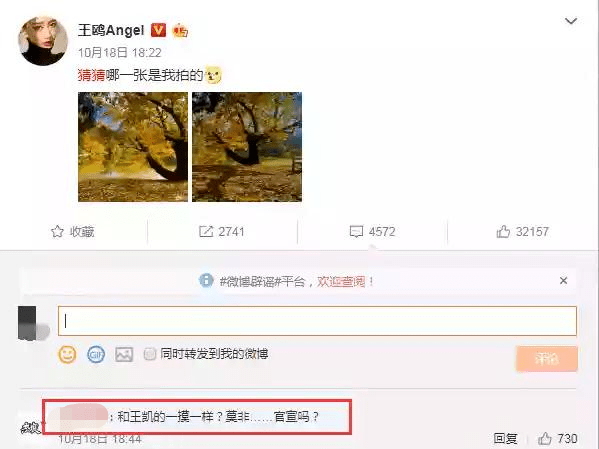Check the 同时转发到我的微博 checkbox

(x=150, y=354)
